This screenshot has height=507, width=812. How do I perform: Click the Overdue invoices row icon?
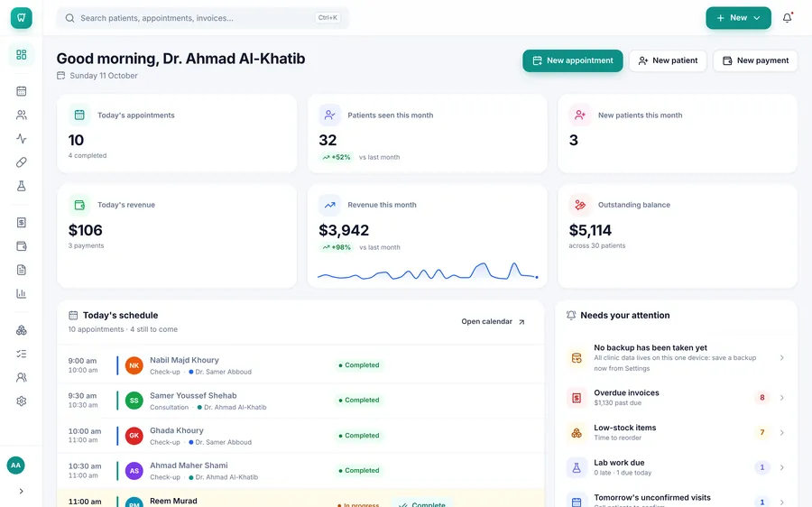(x=577, y=398)
